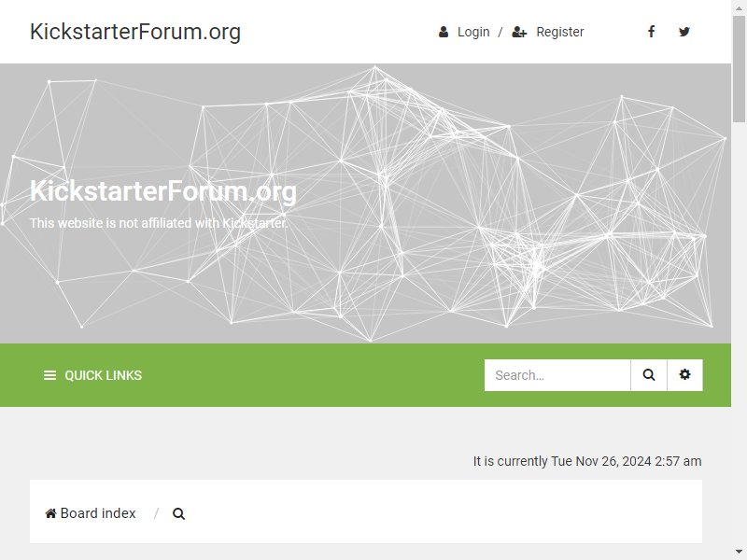This screenshot has height=560, width=747.
Task: Click the KickstarterForum.org banner heading
Action: click(163, 191)
